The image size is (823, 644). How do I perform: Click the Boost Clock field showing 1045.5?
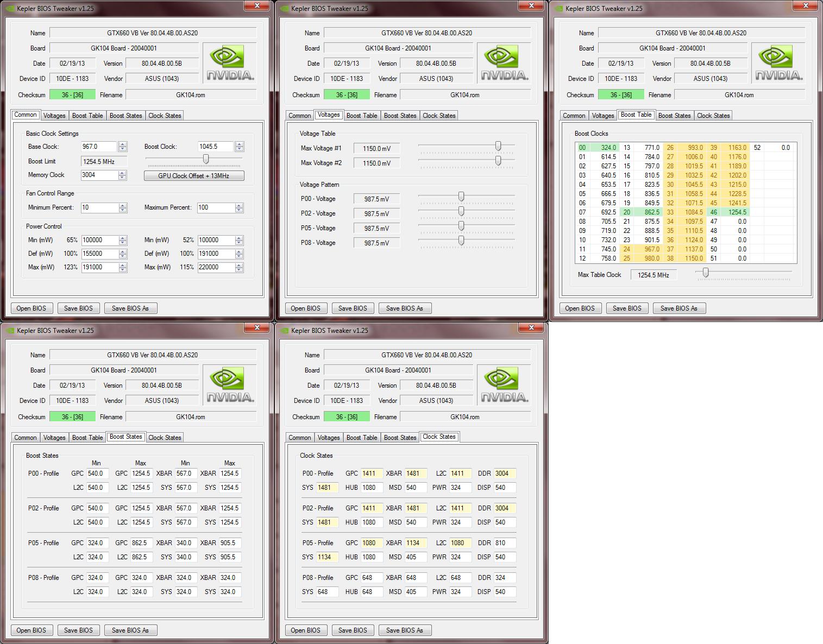(216, 147)
